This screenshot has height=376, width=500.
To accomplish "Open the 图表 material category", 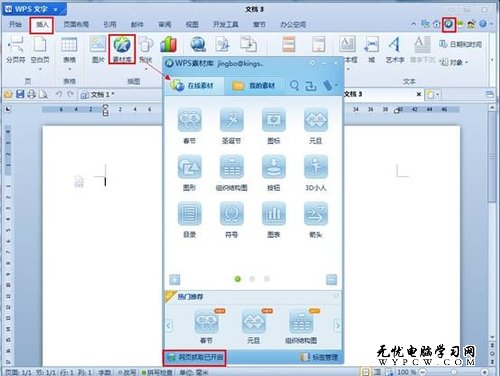I will pyautogui.click(x=274, y=220).
